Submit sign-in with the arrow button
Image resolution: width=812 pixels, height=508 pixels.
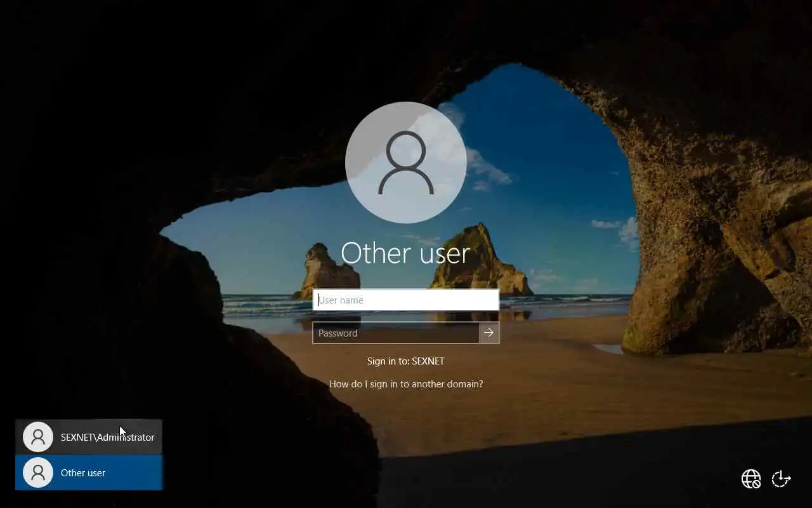(x=489, y=333)
